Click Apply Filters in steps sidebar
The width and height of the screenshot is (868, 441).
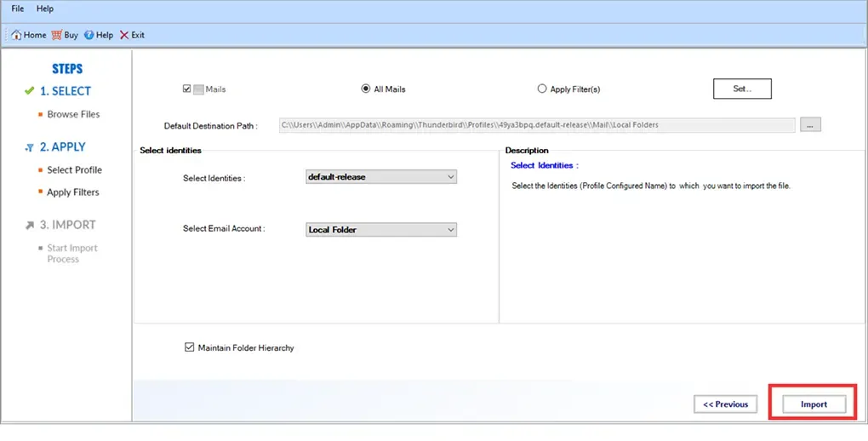(73, 192)
